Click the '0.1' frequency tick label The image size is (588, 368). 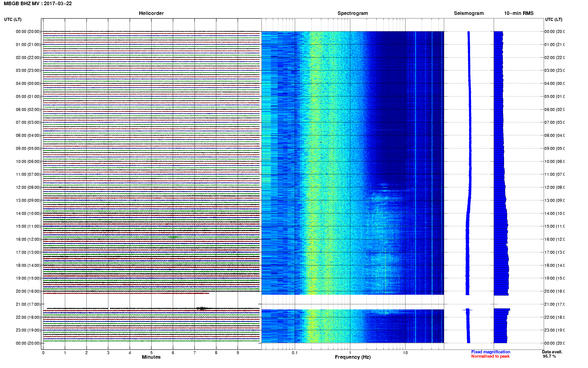pos(295,353)
